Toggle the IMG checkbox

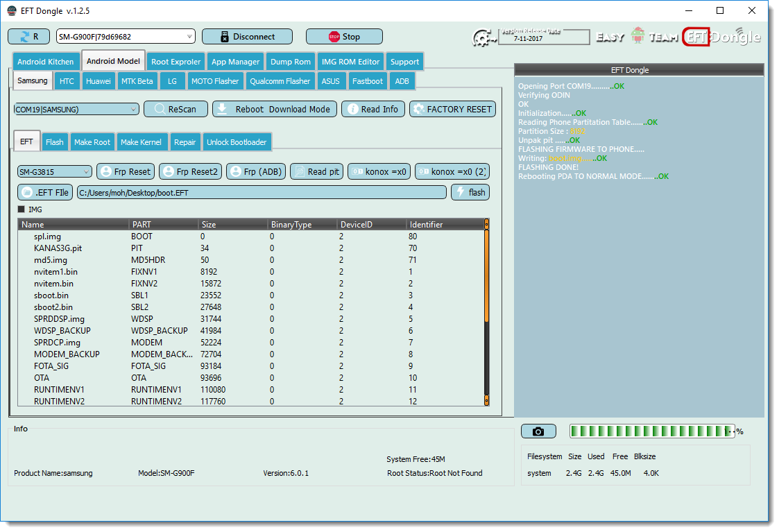[22, 209]
